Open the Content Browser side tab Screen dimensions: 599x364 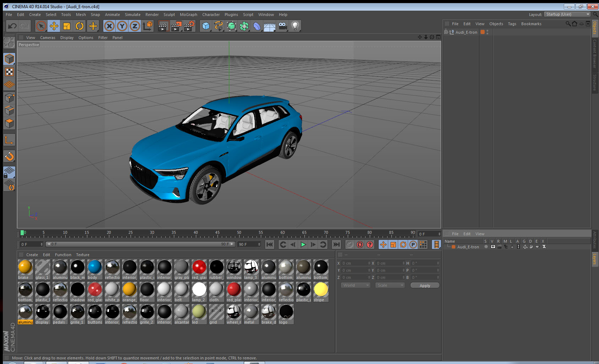595,53
